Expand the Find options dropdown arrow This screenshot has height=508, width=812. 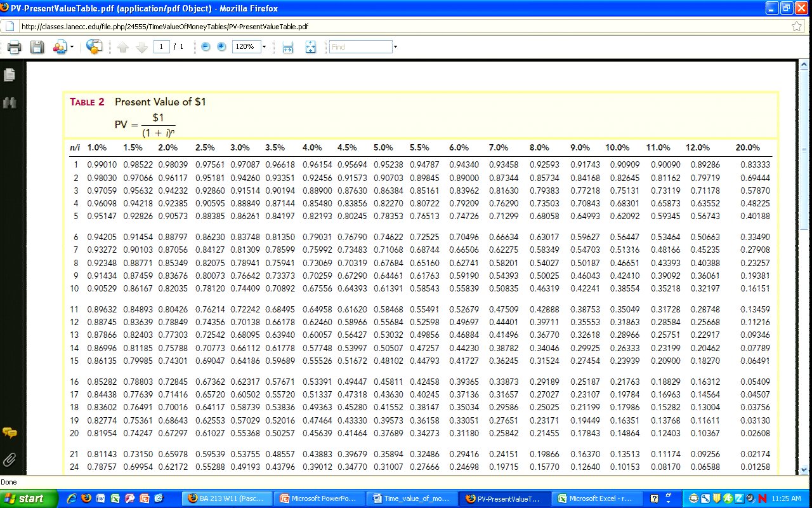click(395, 47)
